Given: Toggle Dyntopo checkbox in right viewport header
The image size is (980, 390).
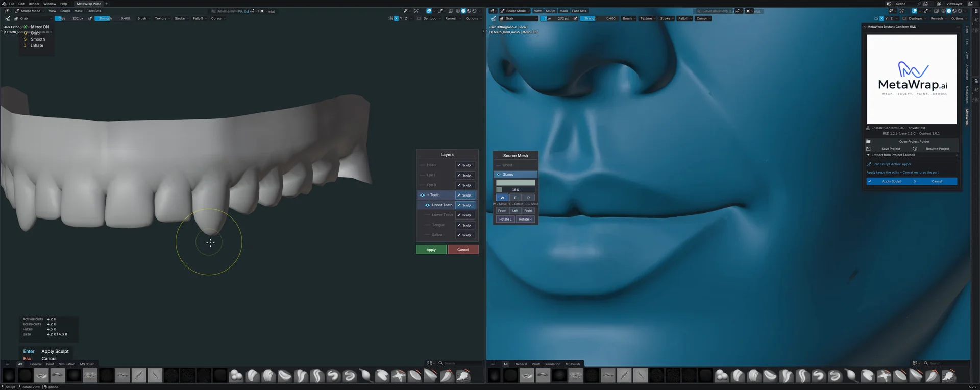Looking at the screenshot, I should pos(904,18).
